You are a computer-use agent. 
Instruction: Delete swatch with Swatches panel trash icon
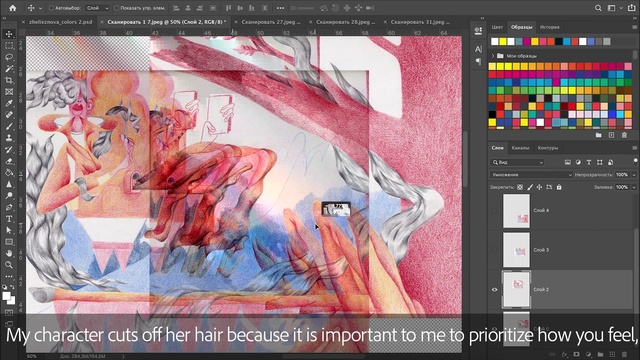(624, 135)
